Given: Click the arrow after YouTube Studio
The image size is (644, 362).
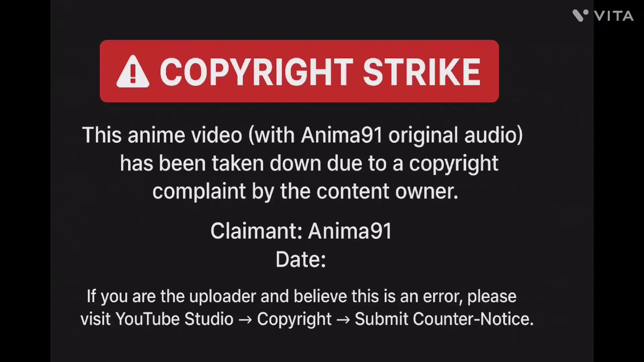Looking at the screenshot, I should 245,319.
